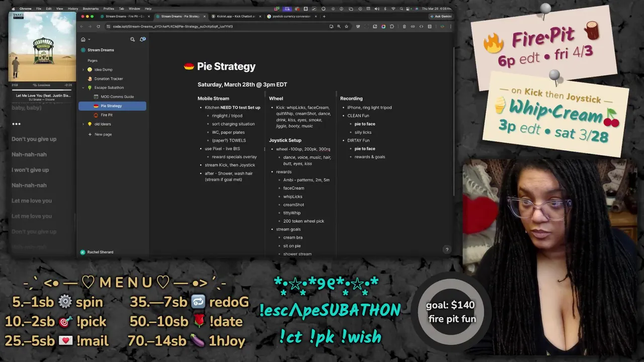This screenshot has height=362, width=644.
Task: Close the Kicklet.app tab
Action: pos(260,16)
